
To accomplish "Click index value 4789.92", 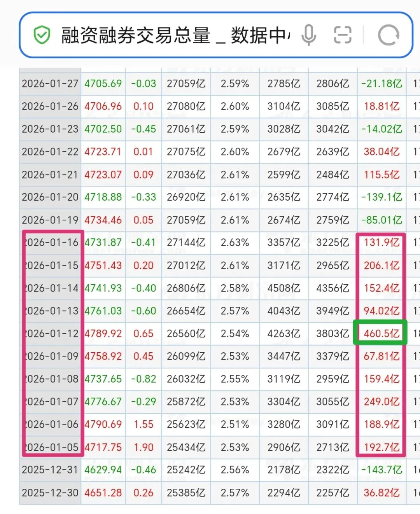I will (x=103, y=334).
